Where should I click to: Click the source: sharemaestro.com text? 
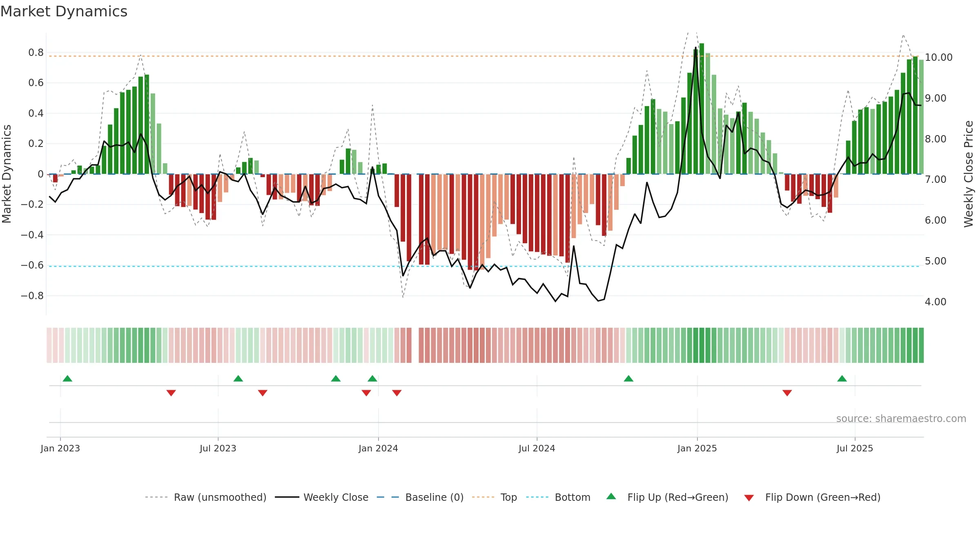click(901, 418)
